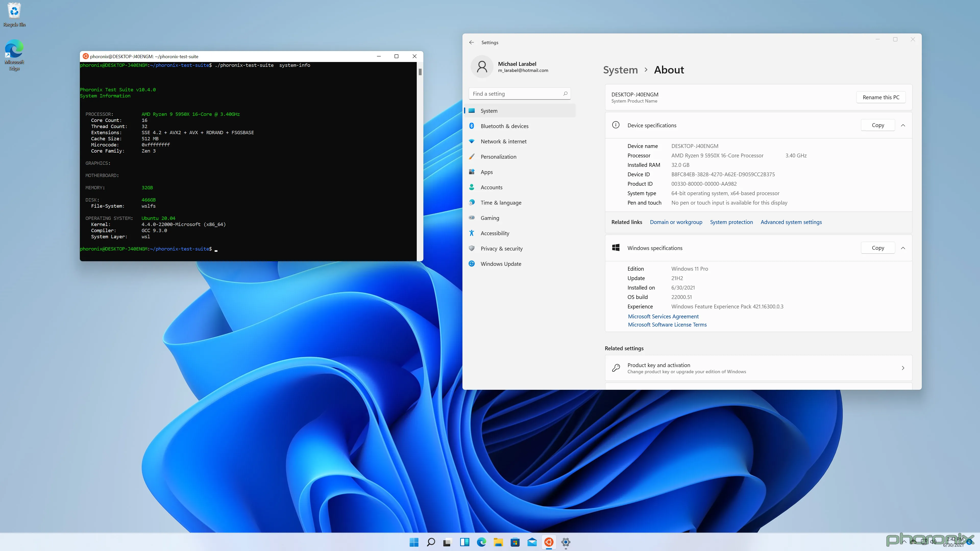This screenshot has width=980, height=551.
Task: Click the Ubuntu icon in terminal title bar
Action: [85, 56]
